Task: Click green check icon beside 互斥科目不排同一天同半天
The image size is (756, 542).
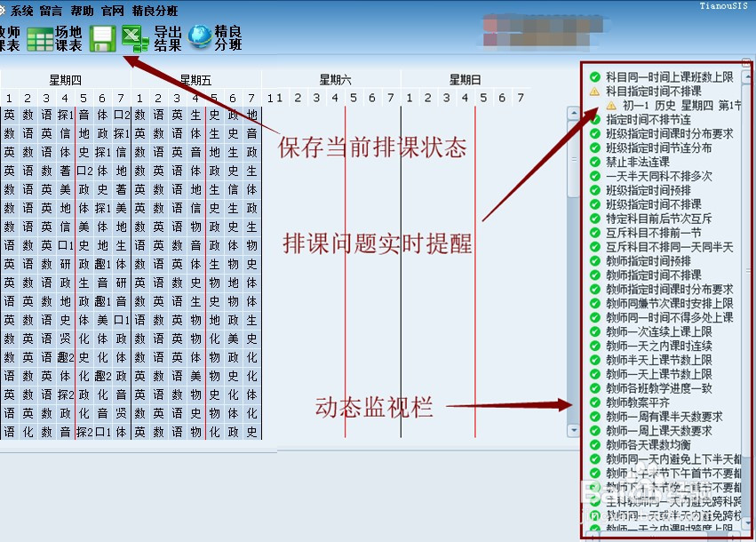Action: point(595,247)
